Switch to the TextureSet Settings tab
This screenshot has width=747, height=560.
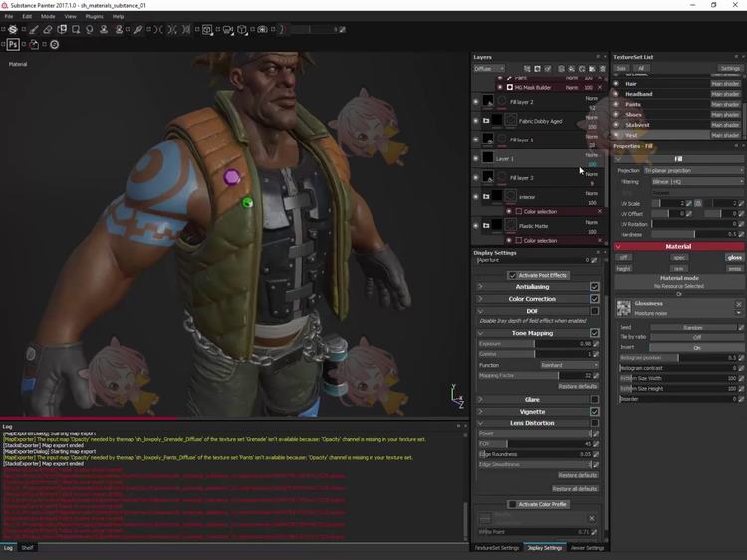tap(497, 548)
